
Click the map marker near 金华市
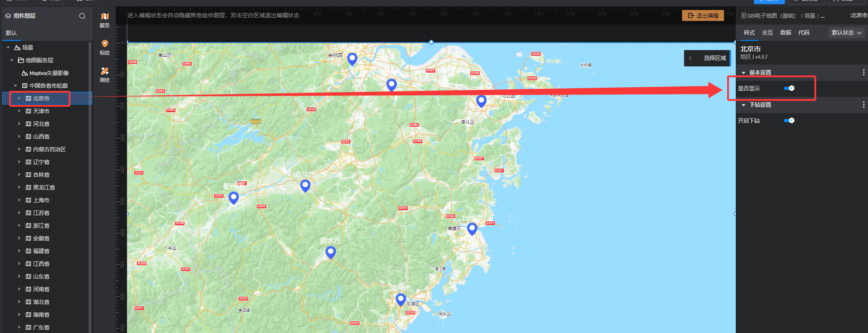coord(305,186)
